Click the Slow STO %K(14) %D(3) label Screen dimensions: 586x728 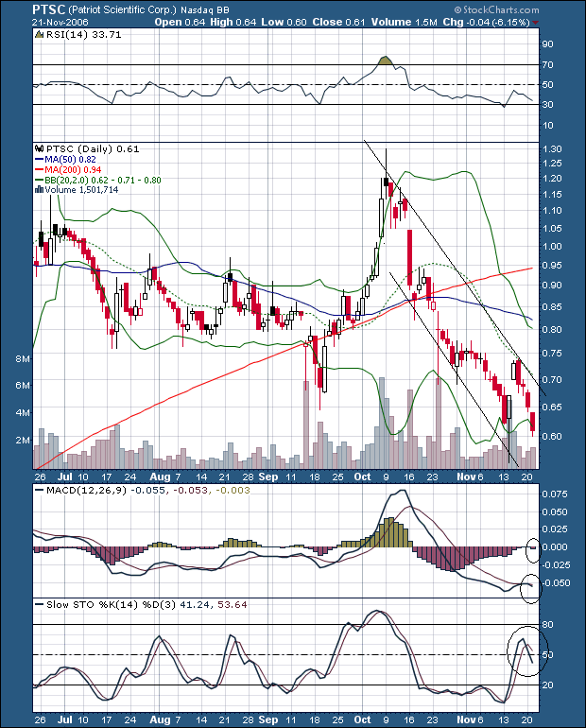click(112, 604)
